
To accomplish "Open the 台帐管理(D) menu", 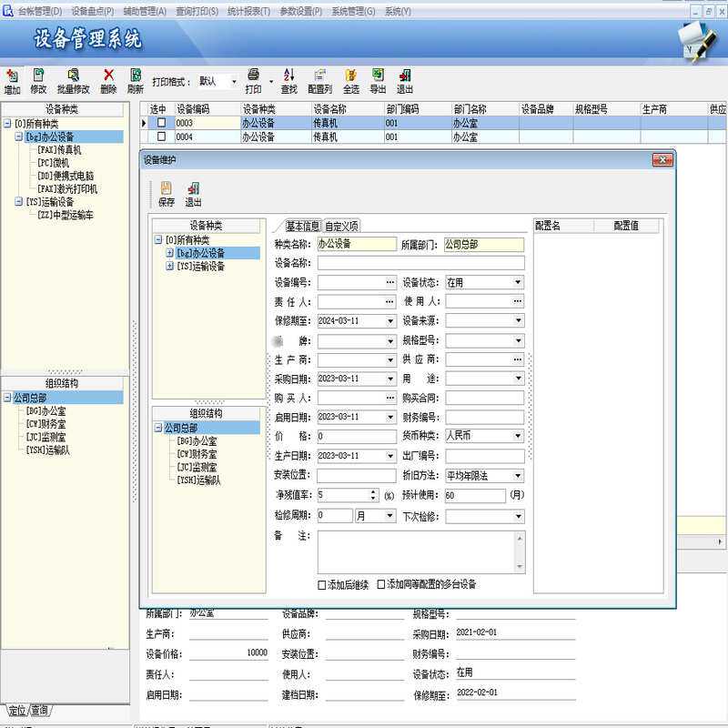I will click(40, 12).
